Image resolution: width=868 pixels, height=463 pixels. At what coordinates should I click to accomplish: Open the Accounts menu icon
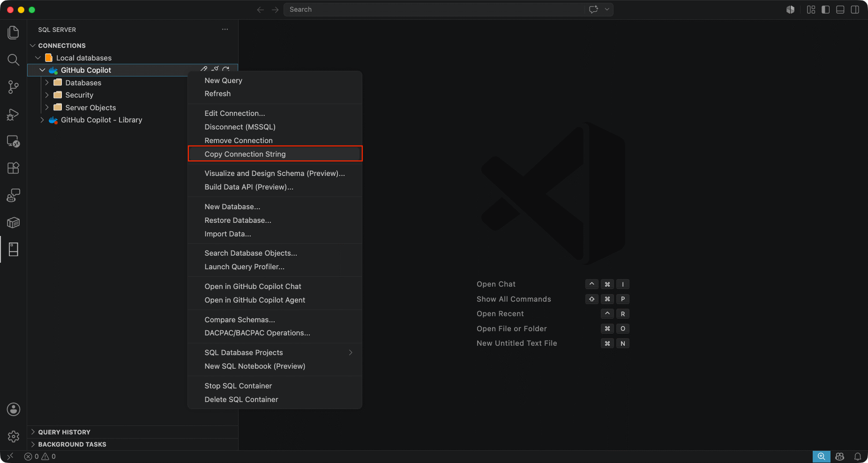pos(14,409)
